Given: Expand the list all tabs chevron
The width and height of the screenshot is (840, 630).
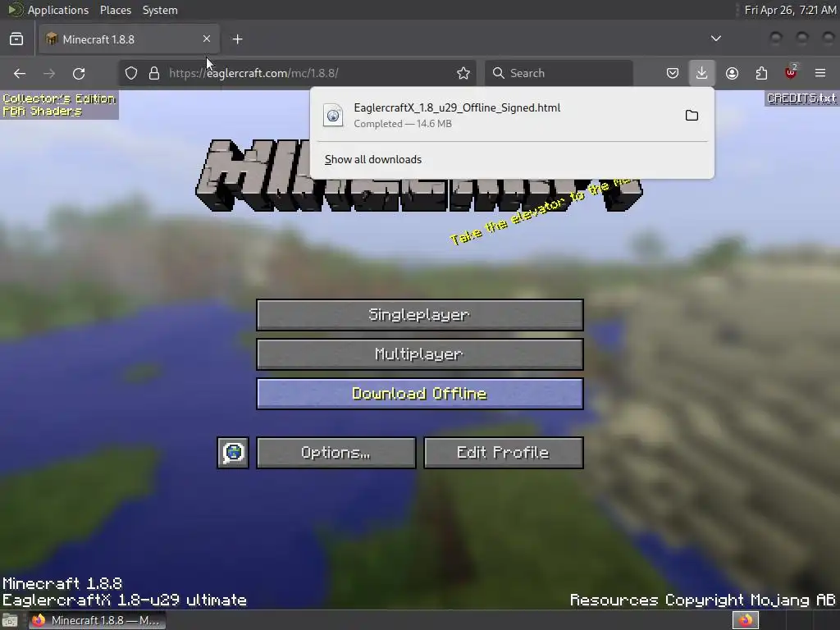Looking at the screenshot, I should (x=715, y=39).
